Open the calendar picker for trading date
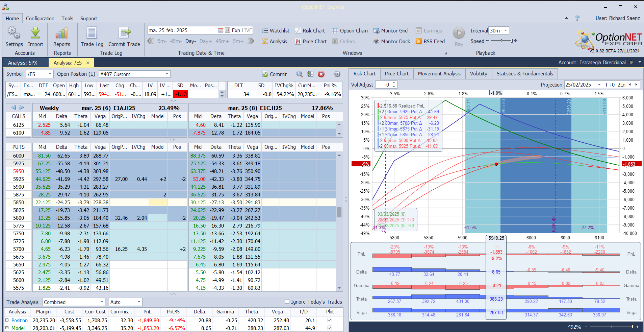Screen dimensions: 644x332 click(221, 30)
